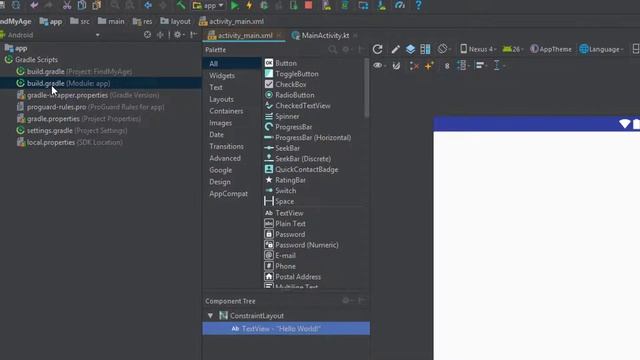640x360 pixels.
Task: Click the Copy icon in the main toolbar
Action: (82, 5)
